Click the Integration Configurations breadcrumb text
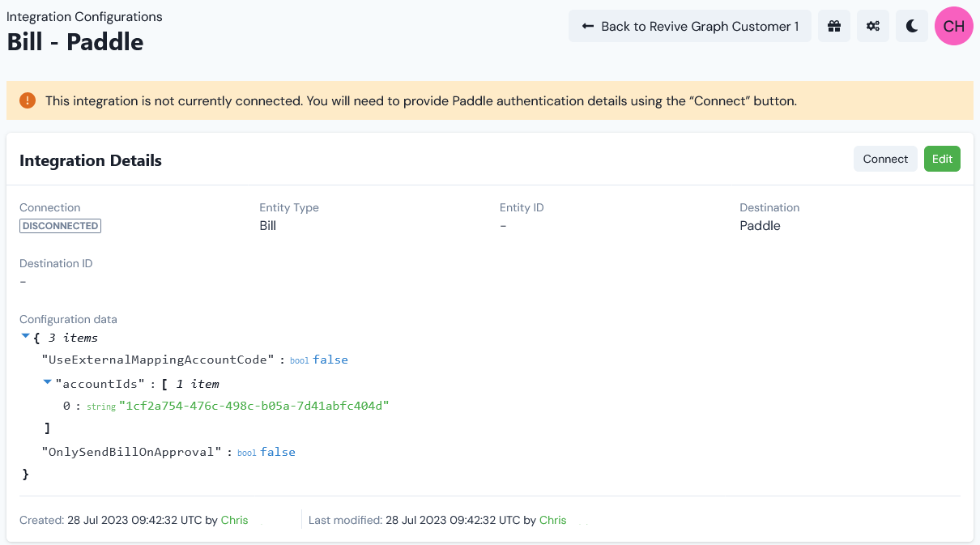This screenshot has height=545, width=980. tap(84, 16)
